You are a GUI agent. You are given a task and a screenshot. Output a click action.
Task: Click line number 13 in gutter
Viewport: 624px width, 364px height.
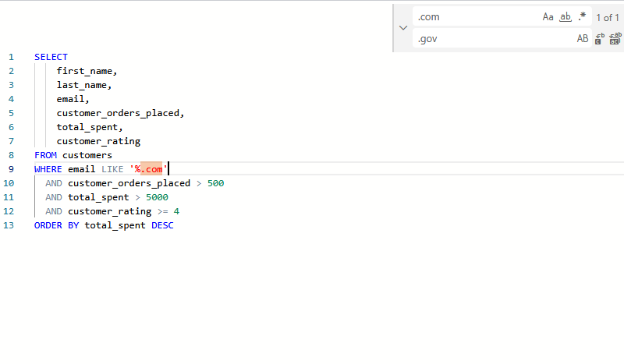click(x=9, y=225)
